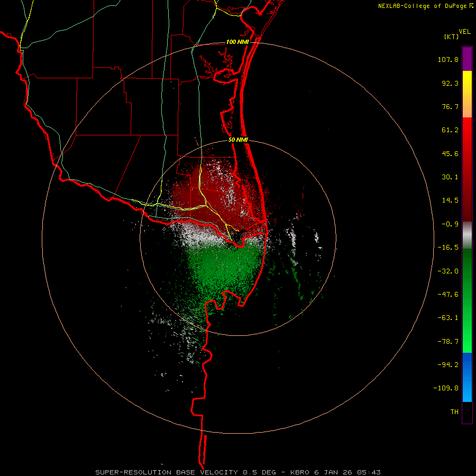
Task: Select the -47.6 legend value
Action: tap(448, 295)
